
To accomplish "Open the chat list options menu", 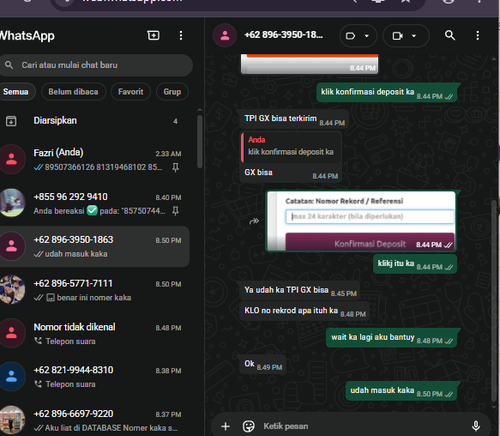I will (181, 36).
